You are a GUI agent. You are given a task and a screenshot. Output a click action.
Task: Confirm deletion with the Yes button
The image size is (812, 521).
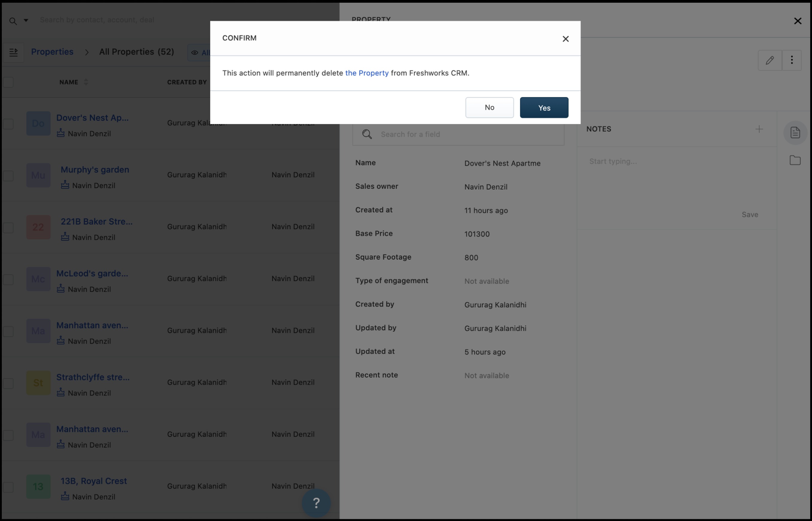pyautogui.click(x=544, y=108)
